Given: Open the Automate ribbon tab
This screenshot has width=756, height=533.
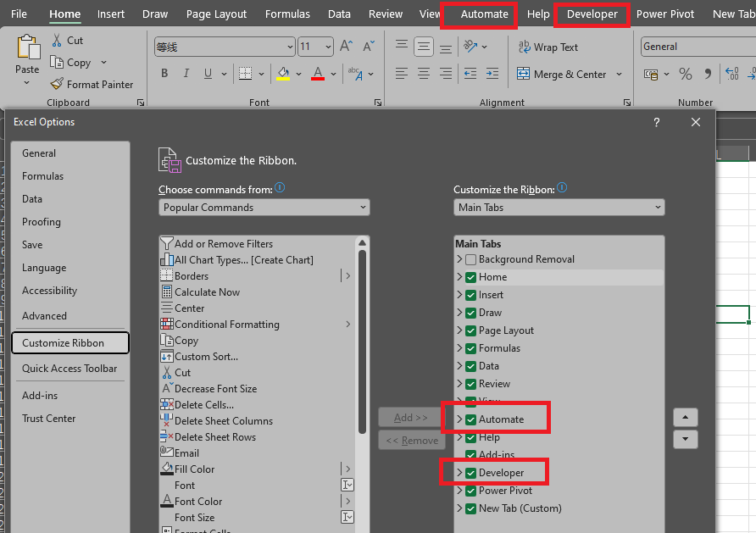Looking at the screenshot, I should tap(484, 14).
